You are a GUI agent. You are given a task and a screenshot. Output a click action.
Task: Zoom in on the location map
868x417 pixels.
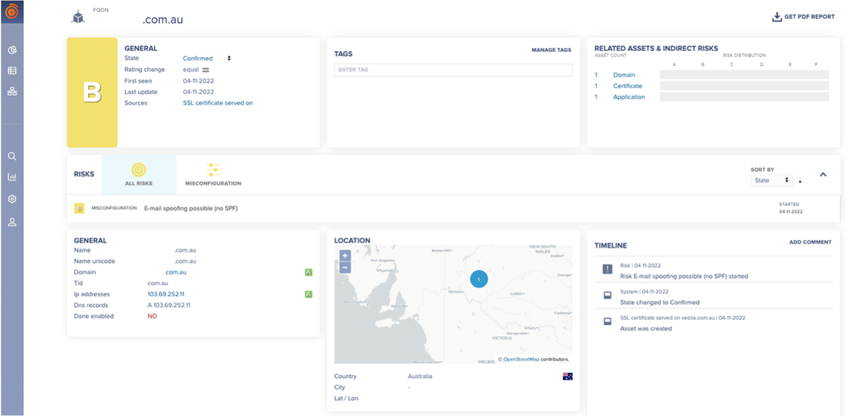[345, 256]
